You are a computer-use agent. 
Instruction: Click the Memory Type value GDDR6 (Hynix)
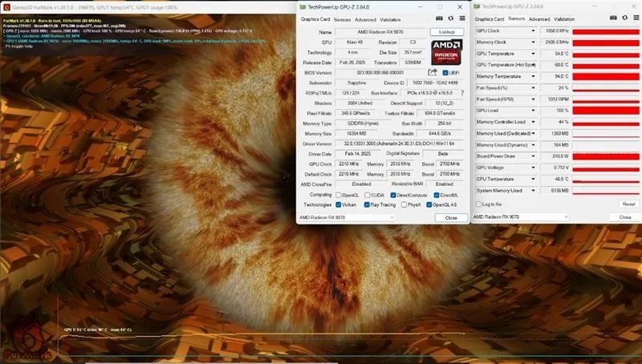click(363, 123)
